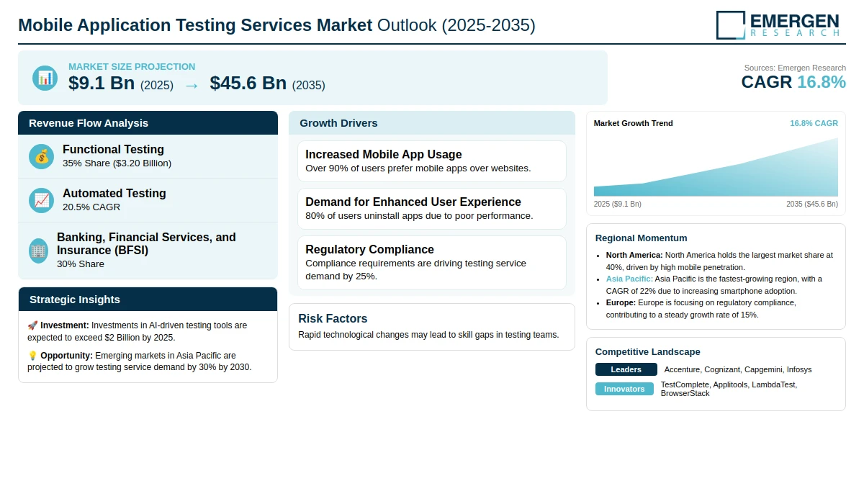Click the arrow between market size values
Screen dimensions: 864x504
pos(192,85)
